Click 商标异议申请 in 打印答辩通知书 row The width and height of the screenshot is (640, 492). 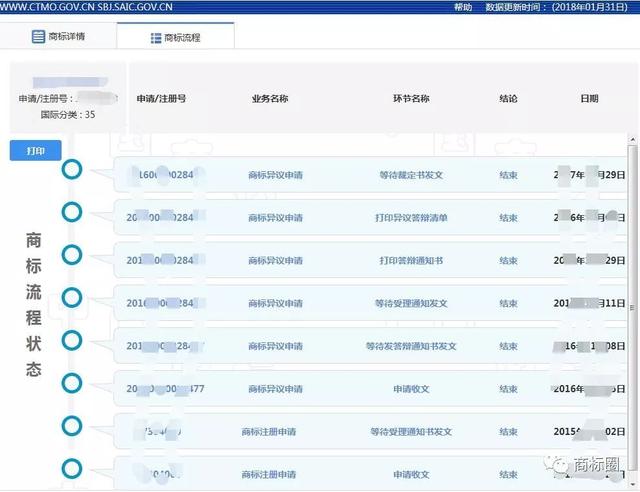[x=276, y=260]
